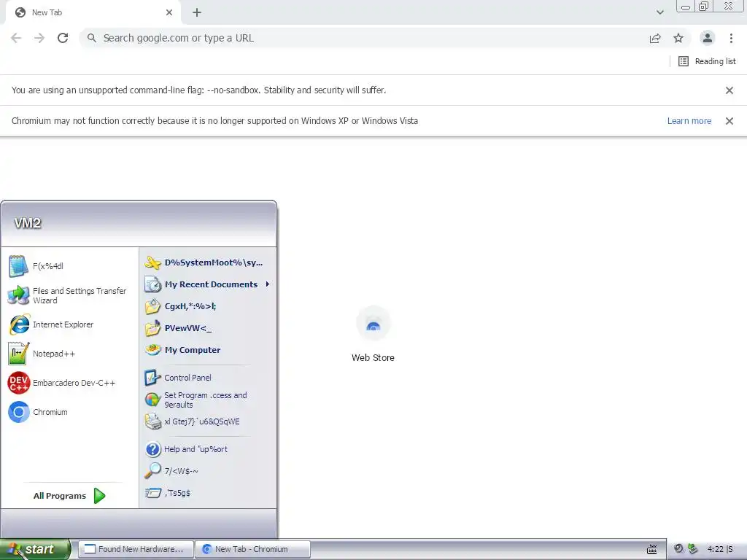Click the VM2 user name header
Viewport: 747px width, 560px height.
pyautogui.click(x=28, y=223)
